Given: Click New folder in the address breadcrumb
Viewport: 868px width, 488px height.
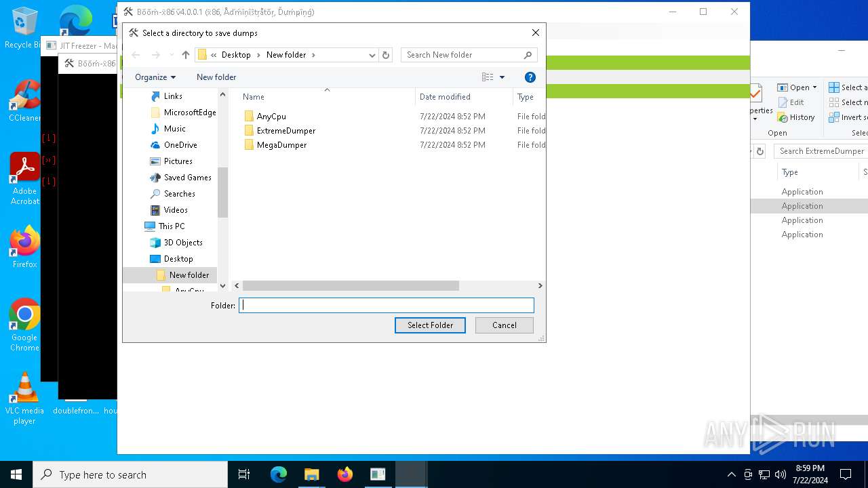Looking at the screenshot, I should coord(286,55).
